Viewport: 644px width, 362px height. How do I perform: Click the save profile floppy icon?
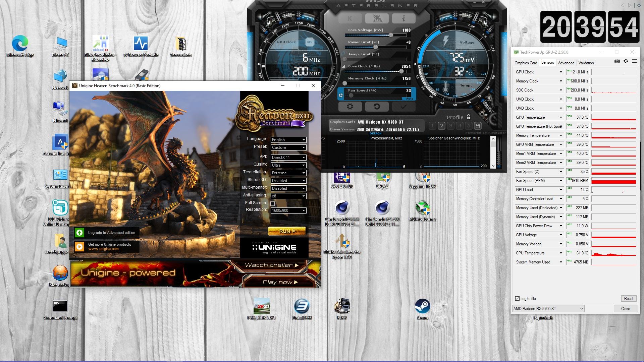[x=478, y=126]
